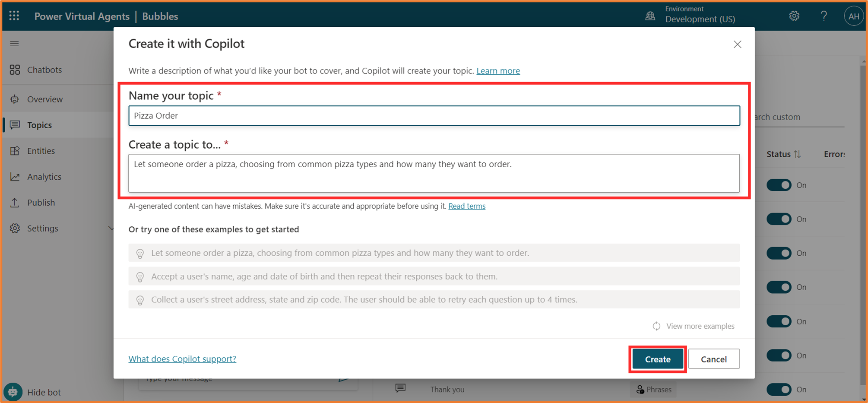
Task: Click Hide bot to collapse the test panel
Action: click(x=44, y=392)
